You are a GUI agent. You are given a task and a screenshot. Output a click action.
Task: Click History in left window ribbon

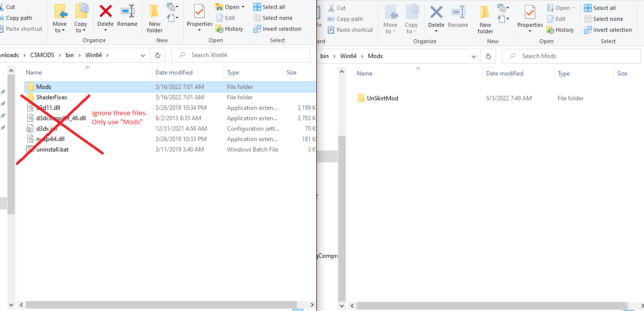229,29
